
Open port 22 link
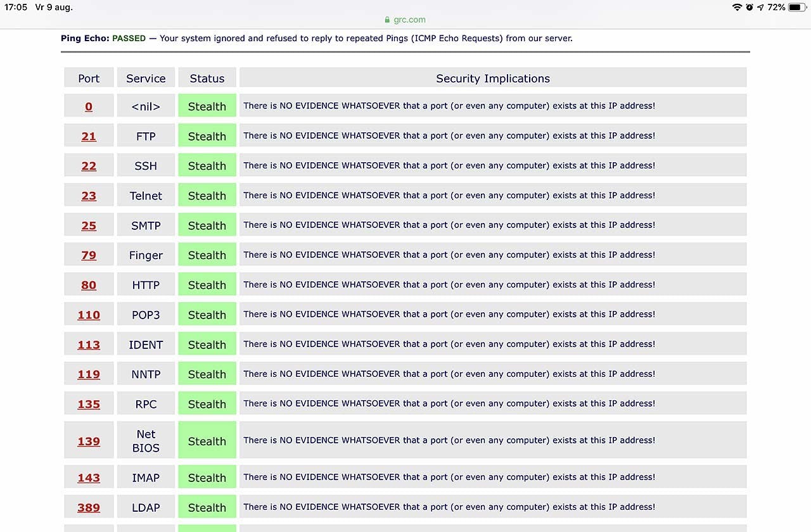[89, 166]
